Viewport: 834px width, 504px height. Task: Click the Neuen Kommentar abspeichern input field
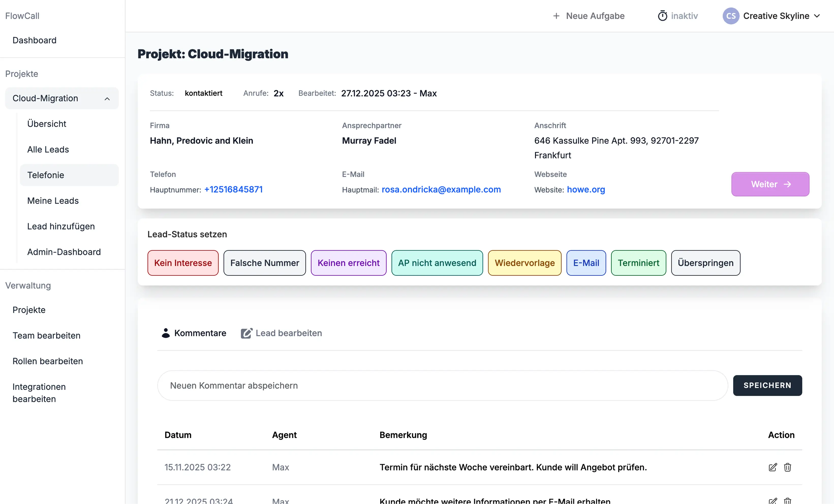point(442,385)
